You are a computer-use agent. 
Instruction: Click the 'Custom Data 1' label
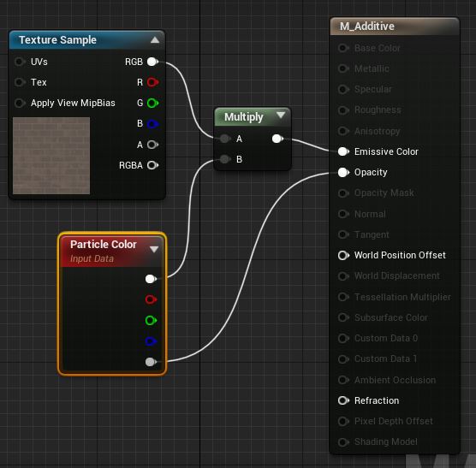[385, 358]
